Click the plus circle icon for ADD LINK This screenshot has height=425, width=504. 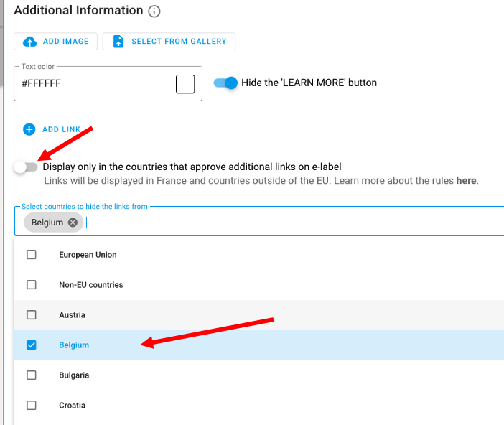pos(29,129)
